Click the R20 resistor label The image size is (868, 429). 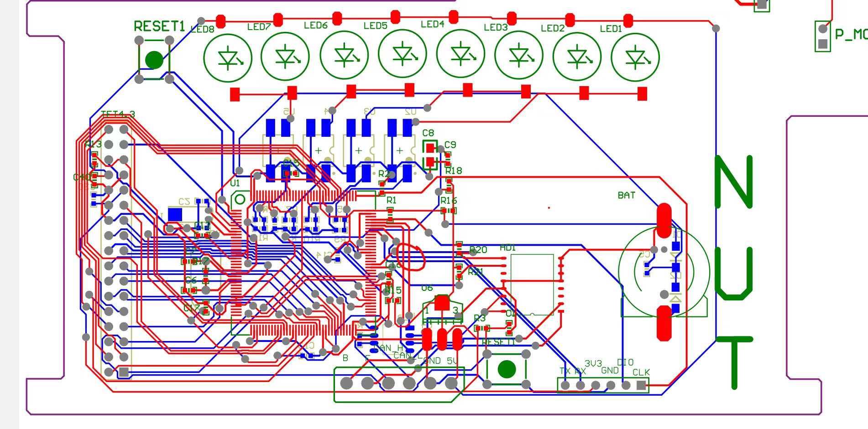click(478, 250)
